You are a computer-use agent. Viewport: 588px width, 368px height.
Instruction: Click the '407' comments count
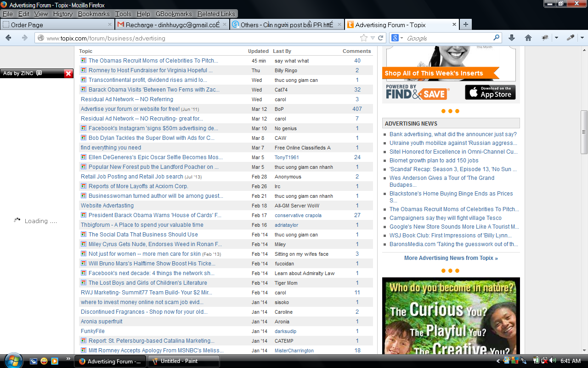[357, 109]
